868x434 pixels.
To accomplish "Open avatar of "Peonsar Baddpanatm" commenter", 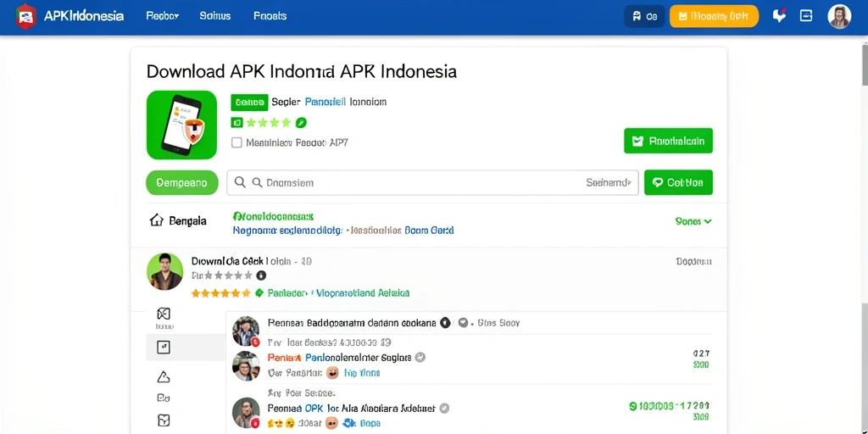I will (x=246, y=331).
